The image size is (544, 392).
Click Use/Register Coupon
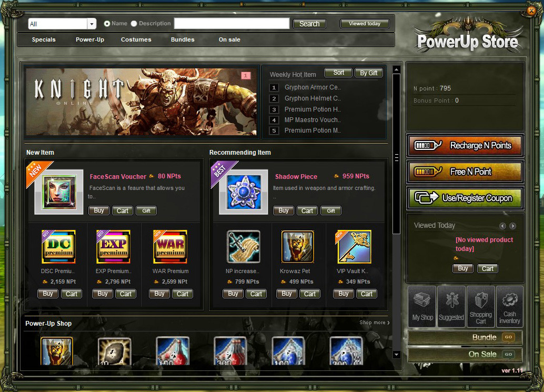tap(465, 198)
